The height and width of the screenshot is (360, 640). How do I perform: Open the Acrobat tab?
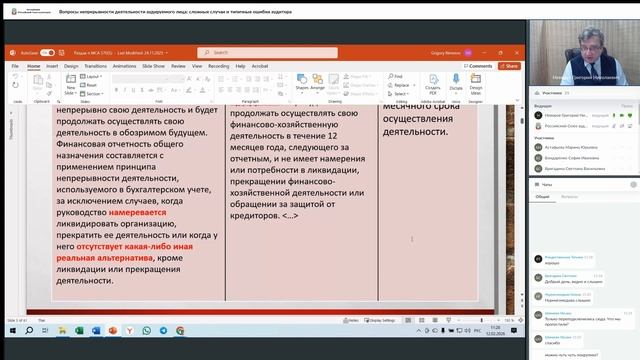click(x=260, y=66)
